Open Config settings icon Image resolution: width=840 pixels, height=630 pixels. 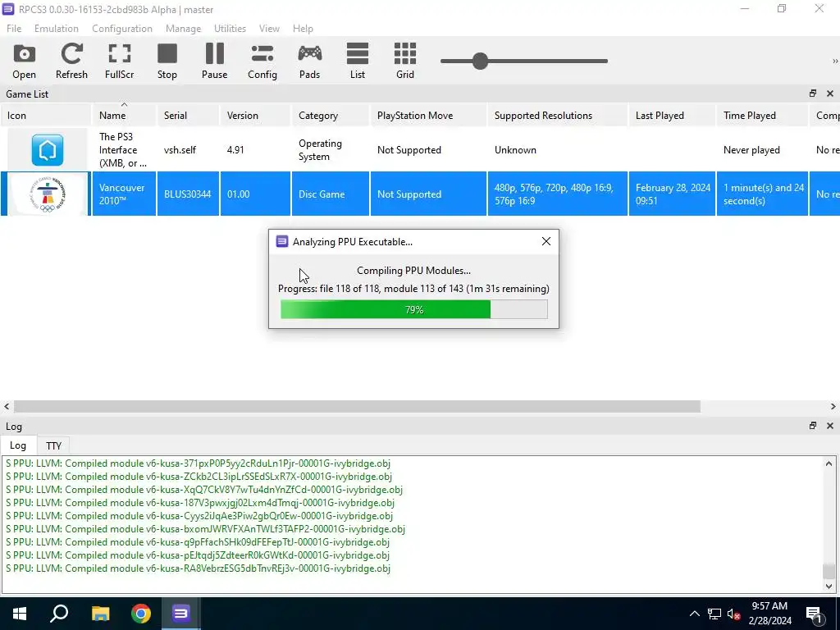click(262, 61)
